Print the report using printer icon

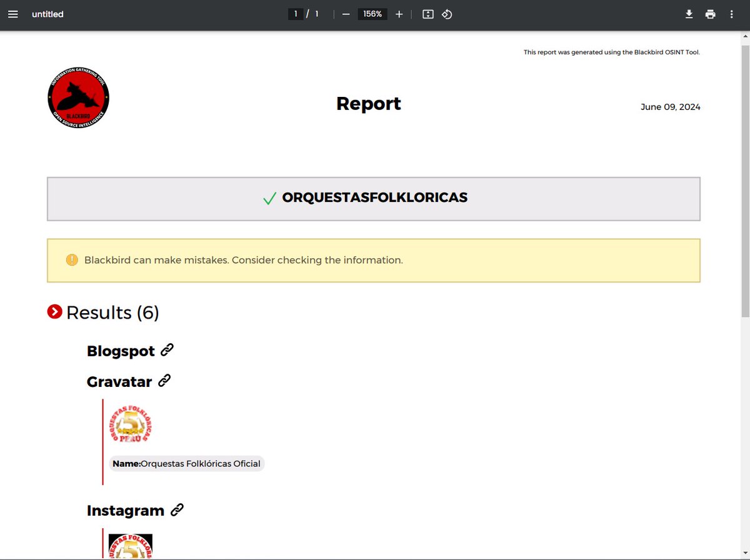[x=711, y=14]
